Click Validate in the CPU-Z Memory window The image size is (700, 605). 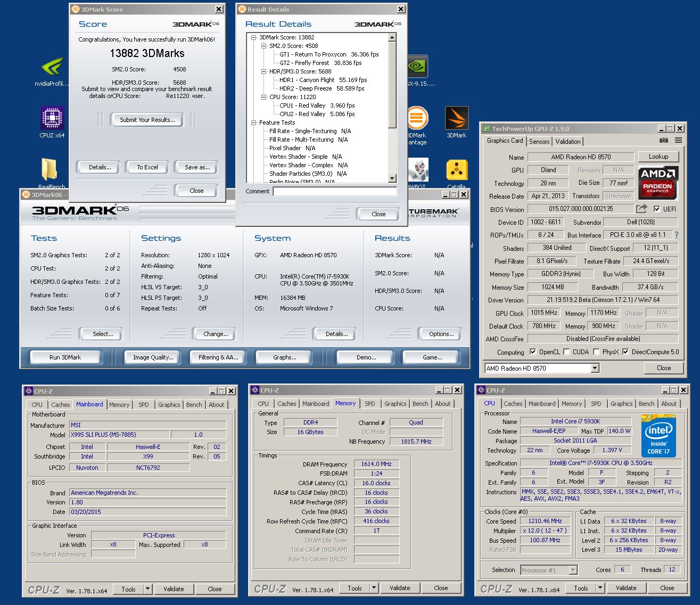point(400,588)
